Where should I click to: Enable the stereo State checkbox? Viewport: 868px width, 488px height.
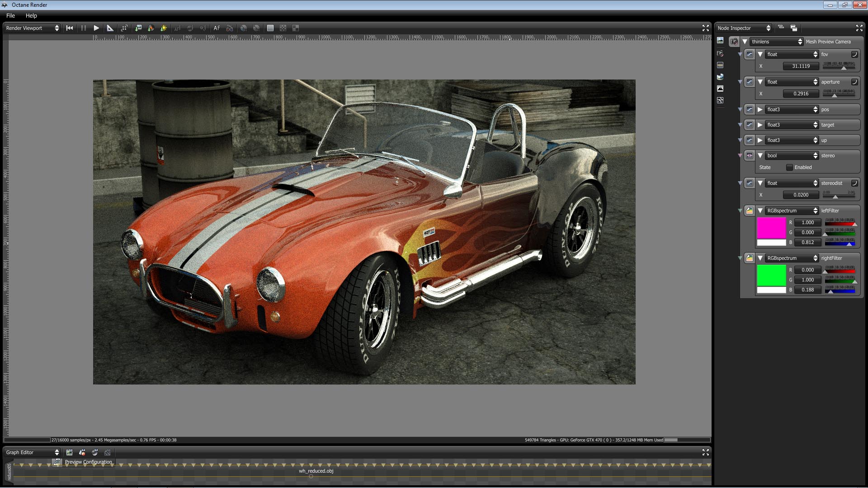[789, 167]
